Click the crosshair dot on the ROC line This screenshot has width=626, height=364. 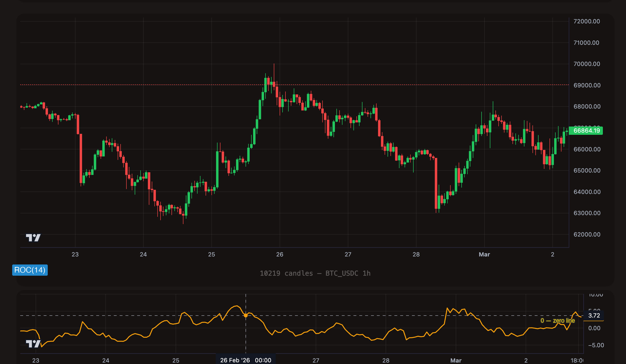[246, 315]
